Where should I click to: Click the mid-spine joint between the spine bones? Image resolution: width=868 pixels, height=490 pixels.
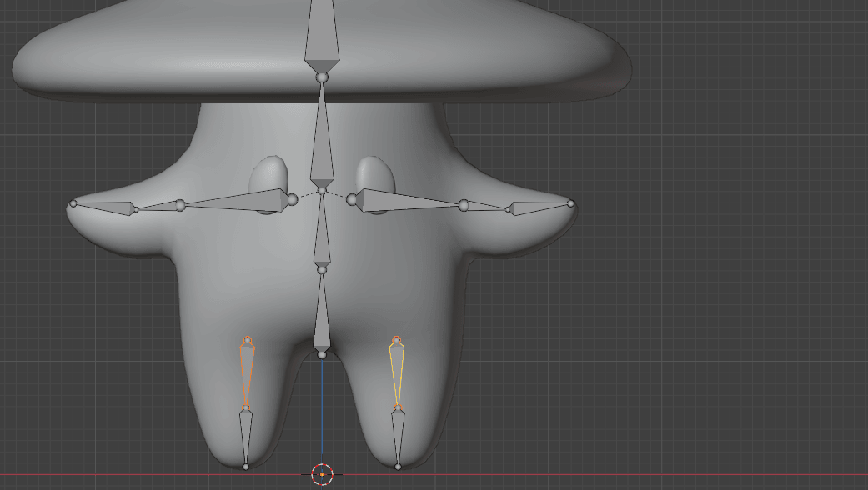(322, 269)
